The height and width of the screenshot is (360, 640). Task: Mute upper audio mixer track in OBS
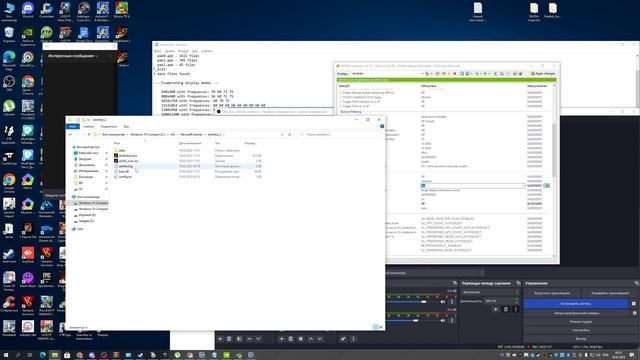(x=443, y=302)
